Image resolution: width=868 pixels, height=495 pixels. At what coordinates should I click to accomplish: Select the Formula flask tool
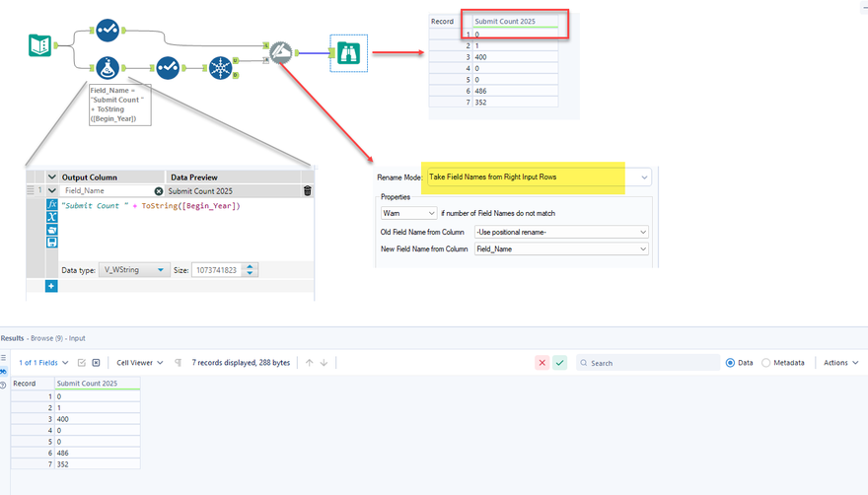coord(108,68)
